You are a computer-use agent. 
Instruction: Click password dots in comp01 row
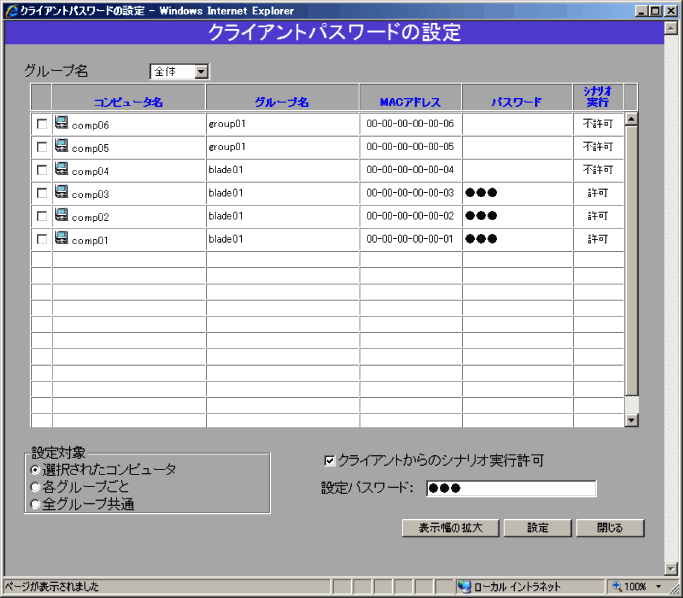(x=481, y=239)
